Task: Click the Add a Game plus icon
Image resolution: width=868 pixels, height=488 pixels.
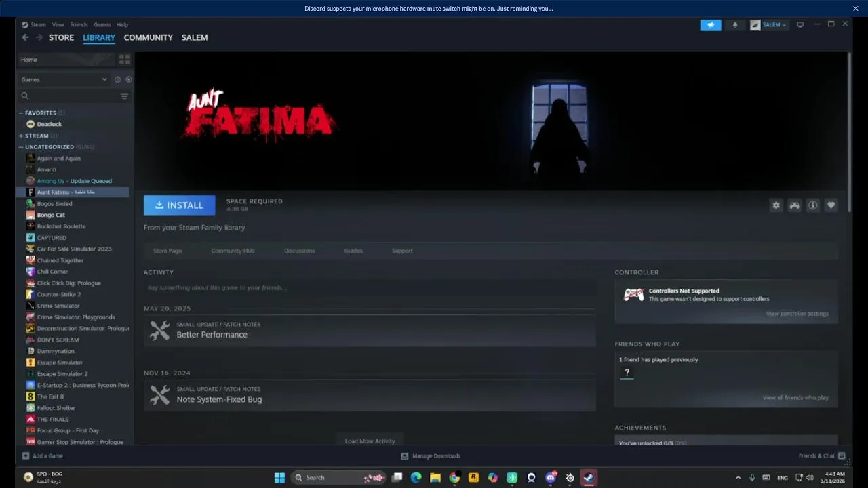Action: click(x=26, y=456)
